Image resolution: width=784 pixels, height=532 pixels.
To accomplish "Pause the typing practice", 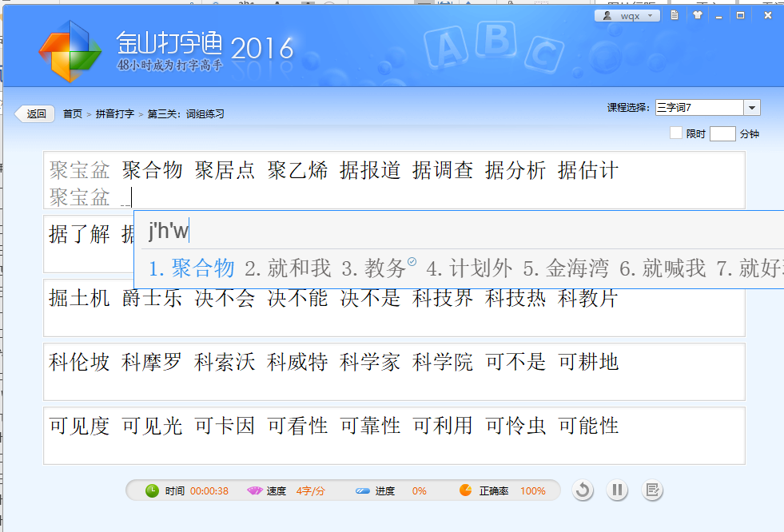I will (617, 490).
